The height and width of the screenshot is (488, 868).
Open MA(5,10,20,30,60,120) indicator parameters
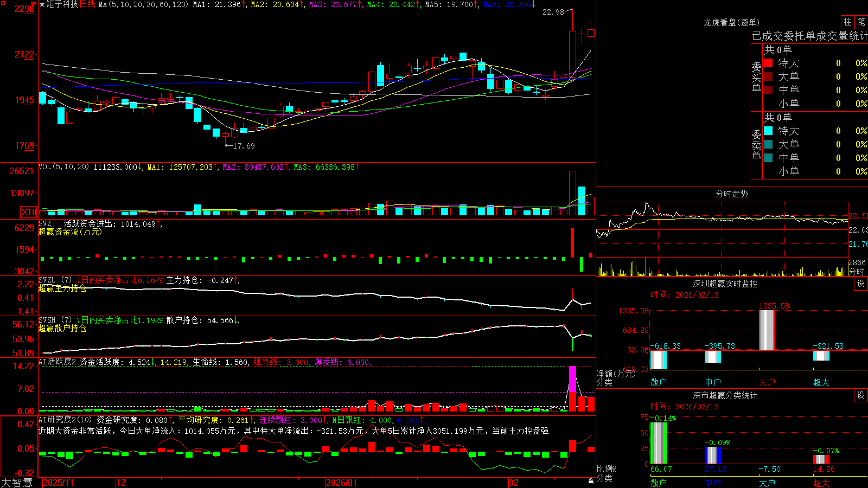tap(144, 4)
